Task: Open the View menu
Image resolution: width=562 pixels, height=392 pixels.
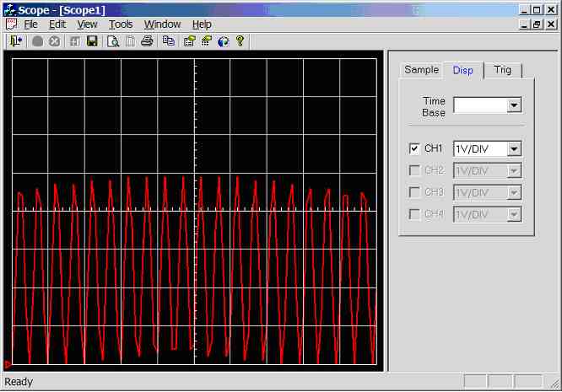Action: click(87, 24)
